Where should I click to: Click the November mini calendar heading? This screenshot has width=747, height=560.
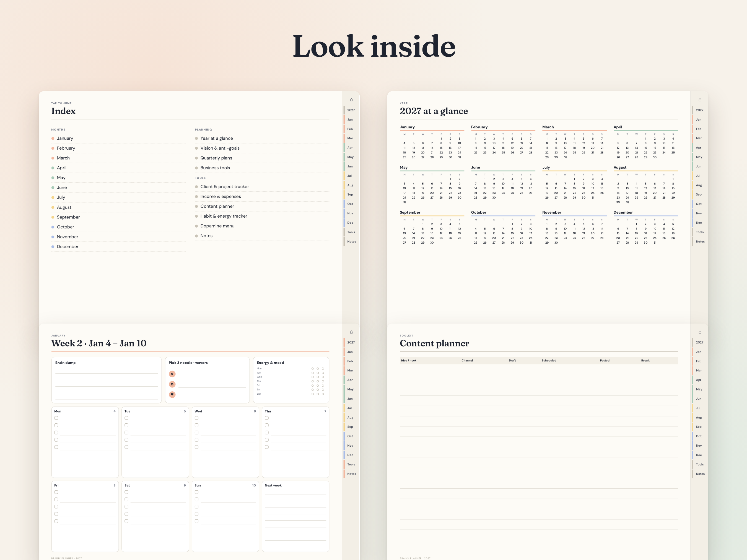[551, 213]
